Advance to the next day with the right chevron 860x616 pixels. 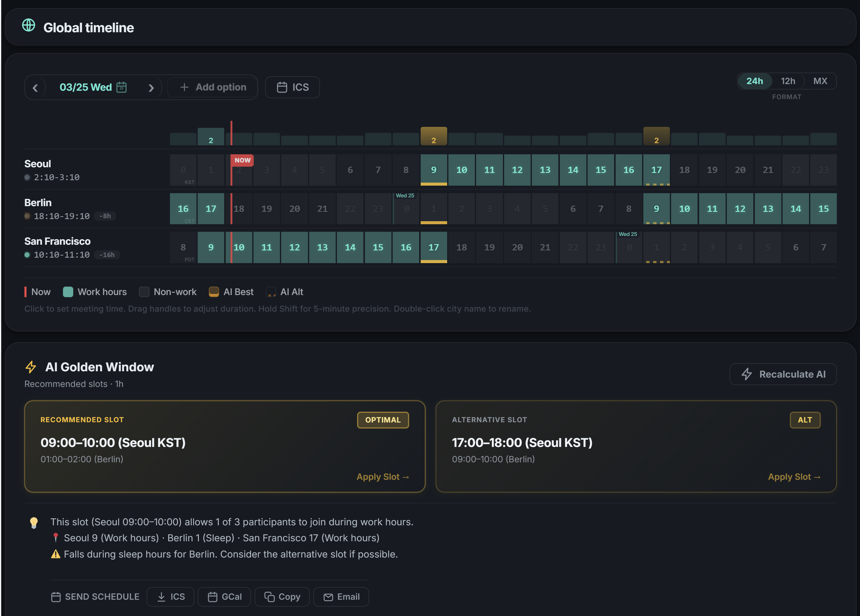coord(151,87)
